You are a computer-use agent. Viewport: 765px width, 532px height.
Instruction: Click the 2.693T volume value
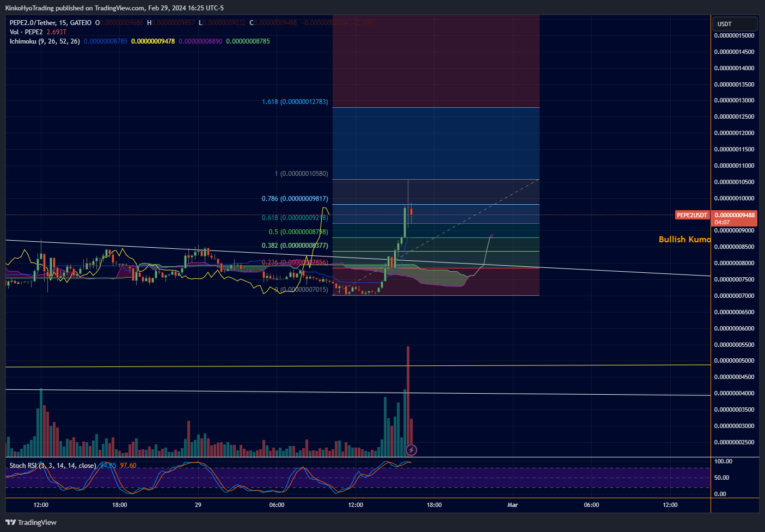[x=57, y=32]
